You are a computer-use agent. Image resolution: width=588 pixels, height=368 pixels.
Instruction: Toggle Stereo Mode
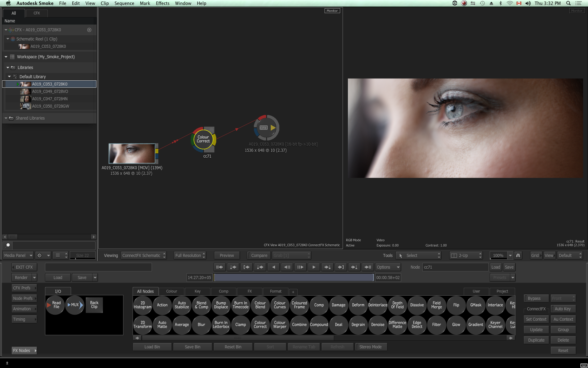click(x=370, y=347)
